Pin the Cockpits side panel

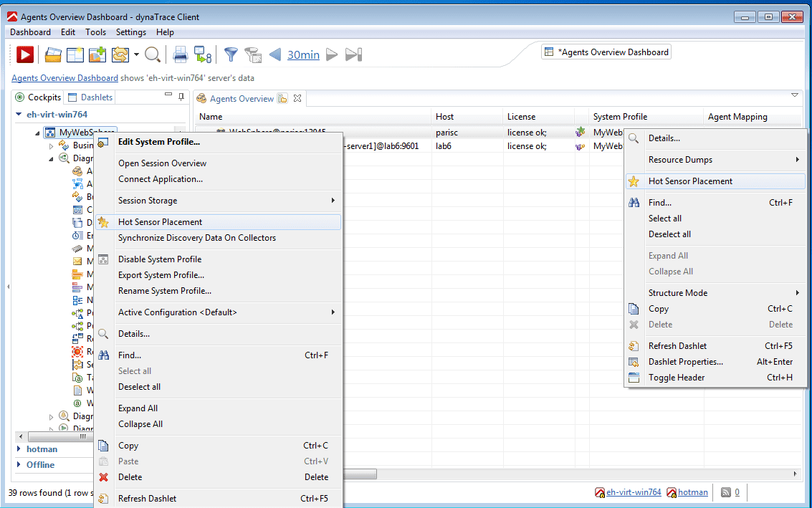click(181, 96)
